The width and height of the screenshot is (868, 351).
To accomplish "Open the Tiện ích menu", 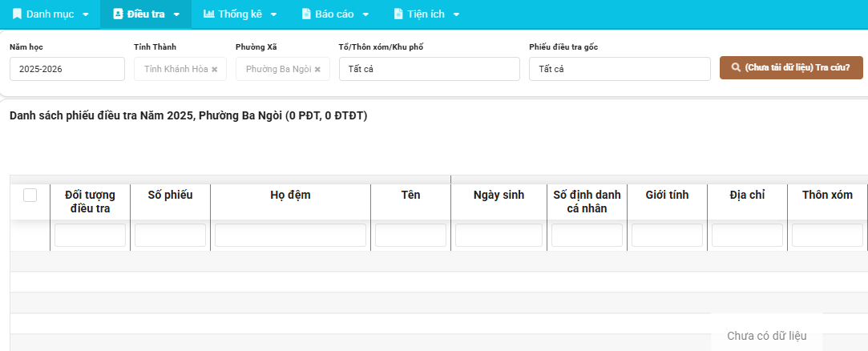I will click(427, 14).
